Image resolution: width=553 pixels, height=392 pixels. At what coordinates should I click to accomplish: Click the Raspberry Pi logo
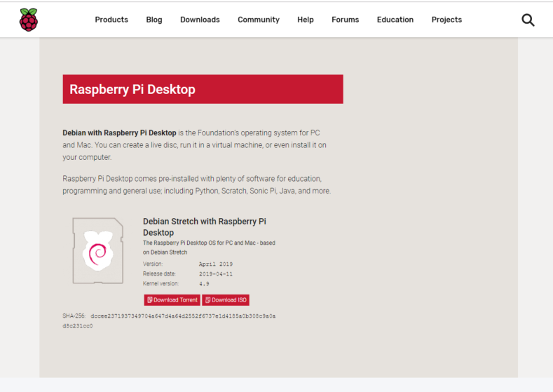coord(29,20)
